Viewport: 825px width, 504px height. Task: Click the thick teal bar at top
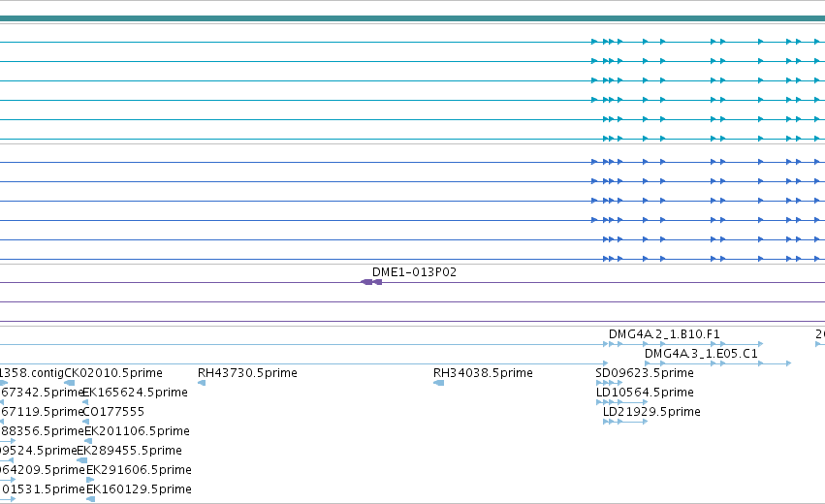[x=413, y=18]
